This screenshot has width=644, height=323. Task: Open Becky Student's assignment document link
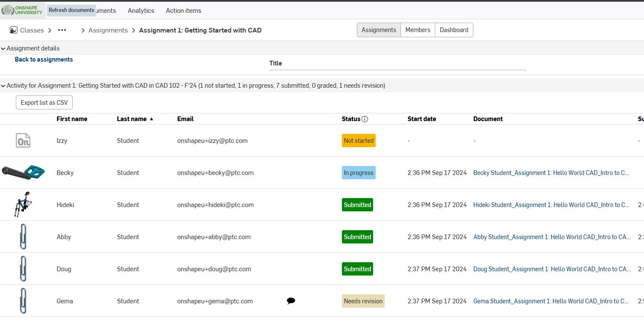click(x=551, y=173)
